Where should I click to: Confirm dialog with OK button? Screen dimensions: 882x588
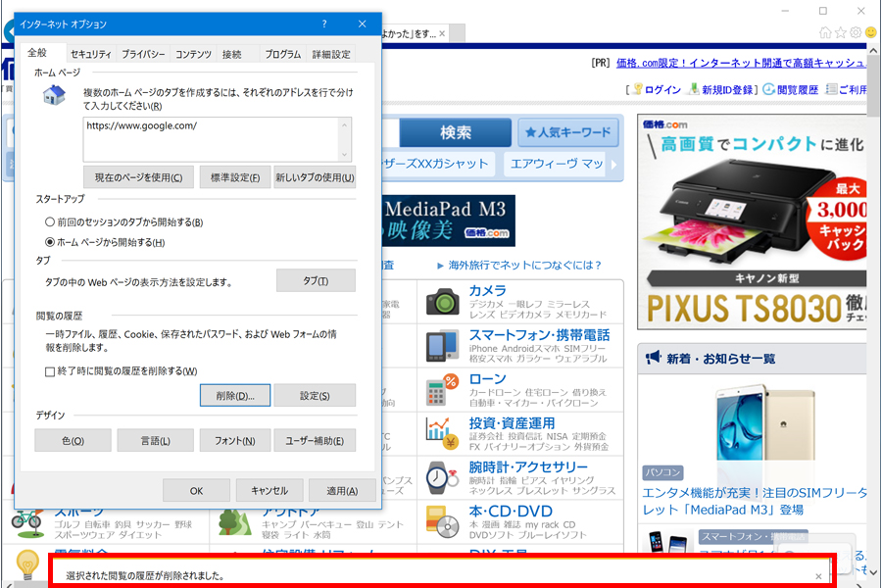coord(196,490)
